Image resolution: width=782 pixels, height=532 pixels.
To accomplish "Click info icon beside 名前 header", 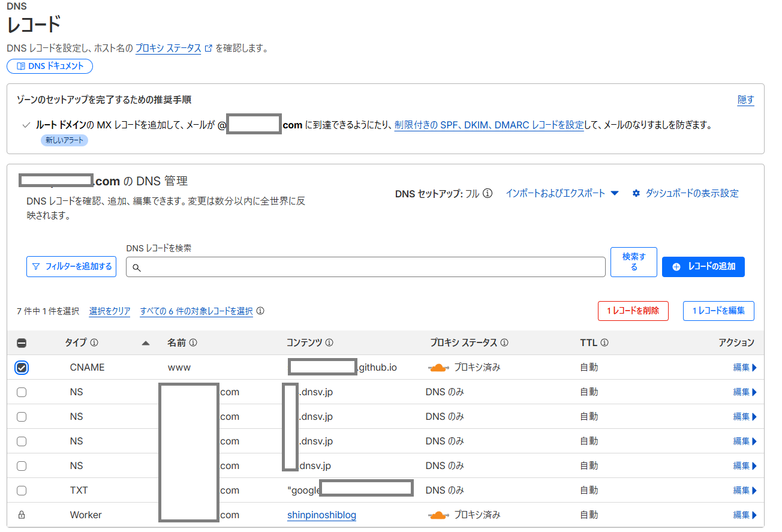I will coord(193,342).
